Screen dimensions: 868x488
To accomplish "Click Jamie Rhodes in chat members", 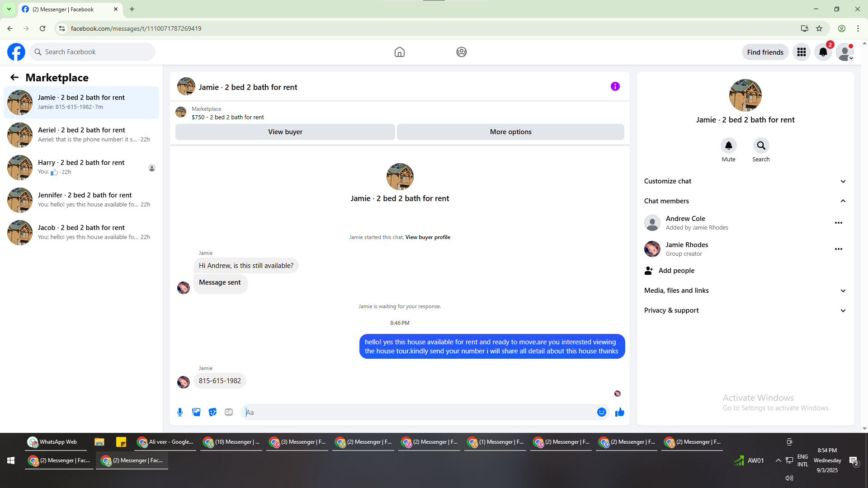I will (x=687, y=245).
